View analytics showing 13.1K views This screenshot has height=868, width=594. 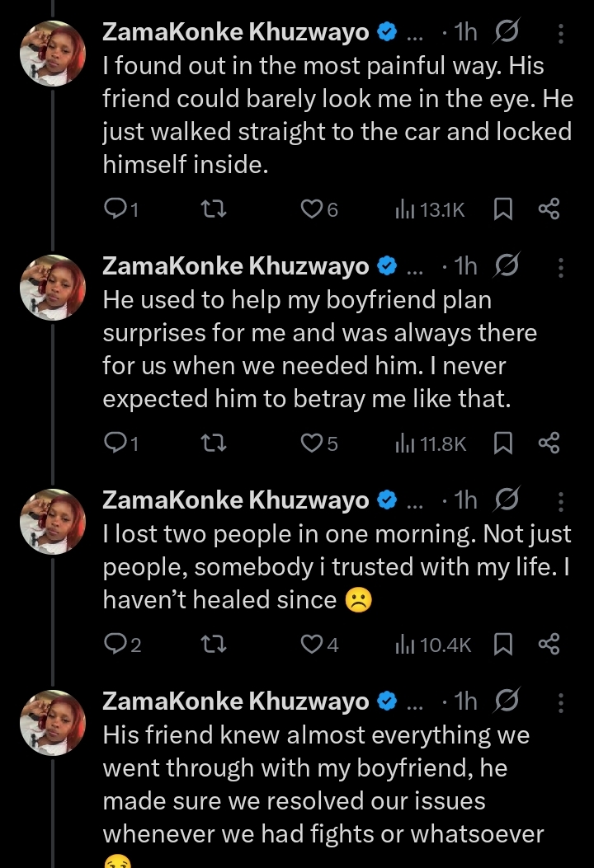tap(403, 210)
